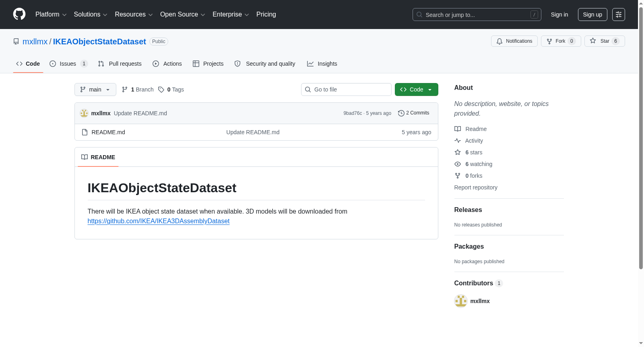This screenshot has height=347, width=644.
Task: Click the search magnifier icon in header
Action: pos(419,15)
